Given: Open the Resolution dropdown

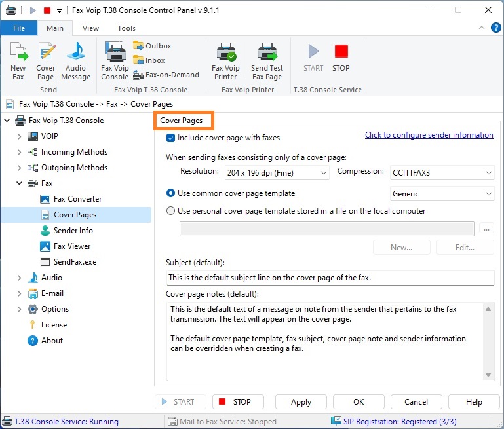Looking at the screenshot, I should click(x=277, y=173).
